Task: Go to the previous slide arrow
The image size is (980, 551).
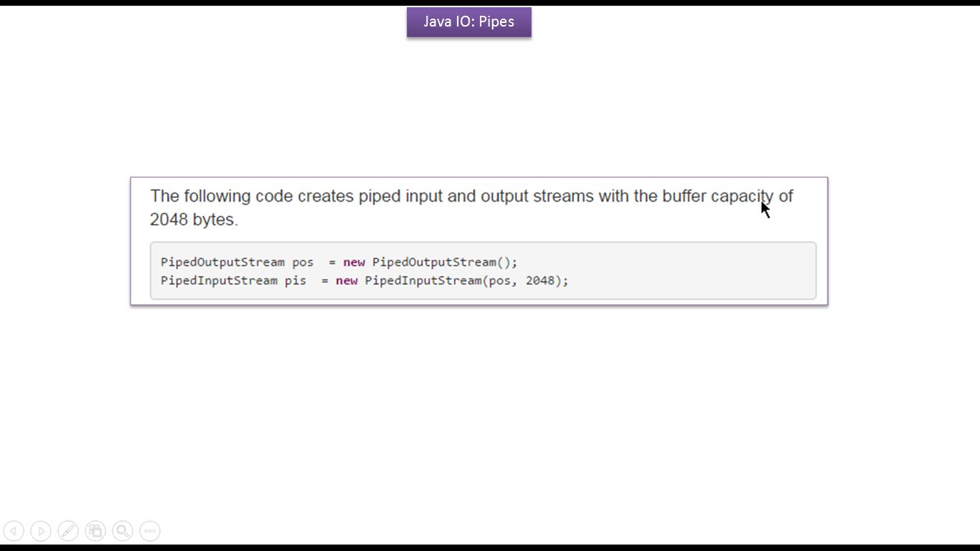Action: [14, 531]
